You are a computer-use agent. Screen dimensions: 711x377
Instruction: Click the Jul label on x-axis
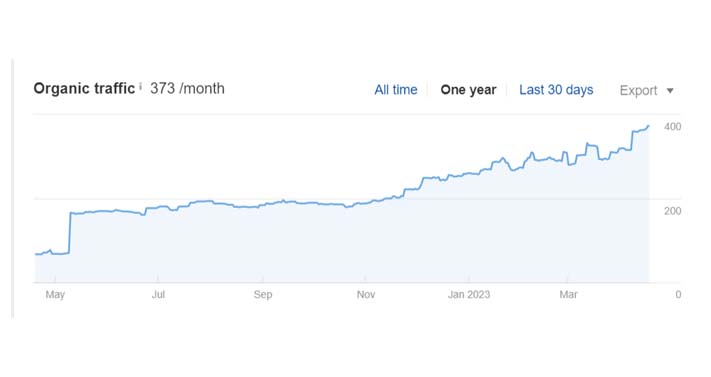point(158,294)
